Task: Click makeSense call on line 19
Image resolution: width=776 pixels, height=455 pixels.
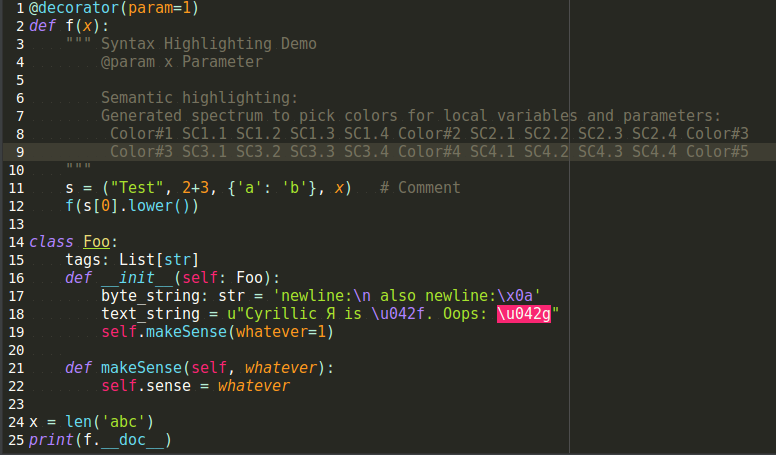Action: click(186, 332)
